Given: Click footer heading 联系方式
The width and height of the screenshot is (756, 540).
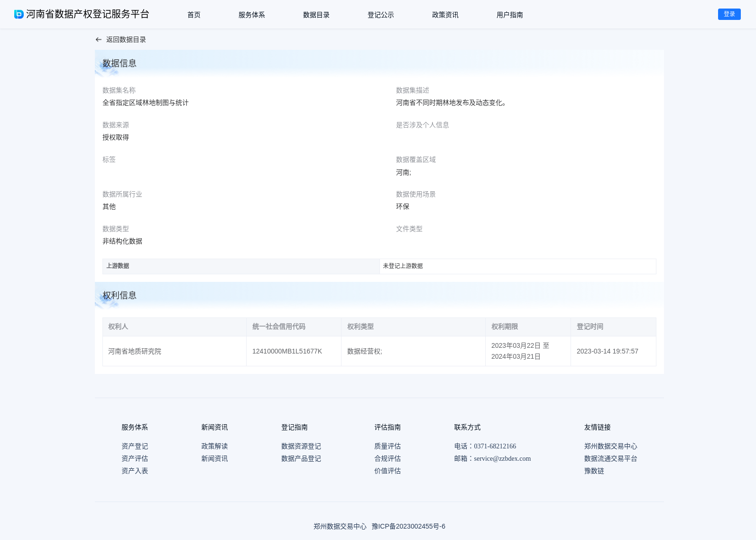Looking at the screenshot, I should pos(467,427).
